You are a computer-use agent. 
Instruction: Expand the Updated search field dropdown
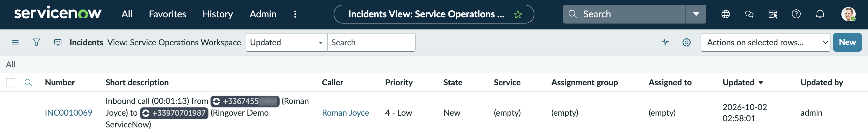pyautogui.click(x=286, y=42)
